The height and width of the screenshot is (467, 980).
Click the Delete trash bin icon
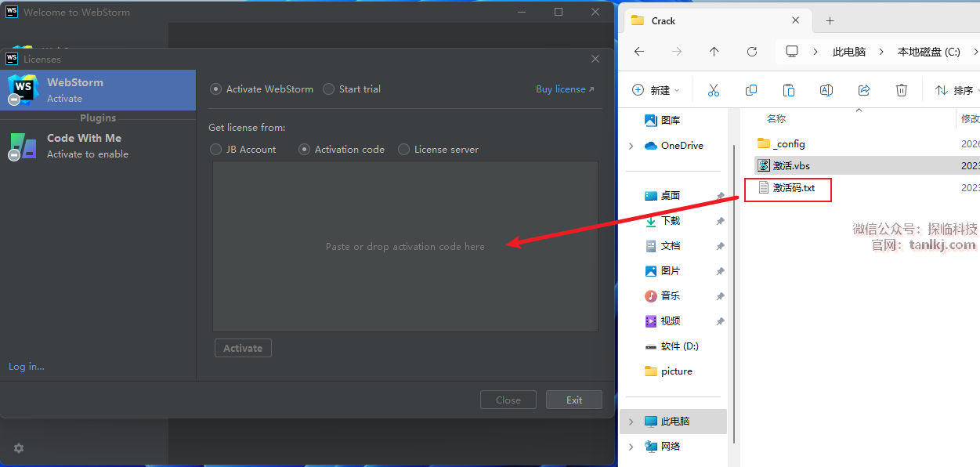[x=902, y=90]
